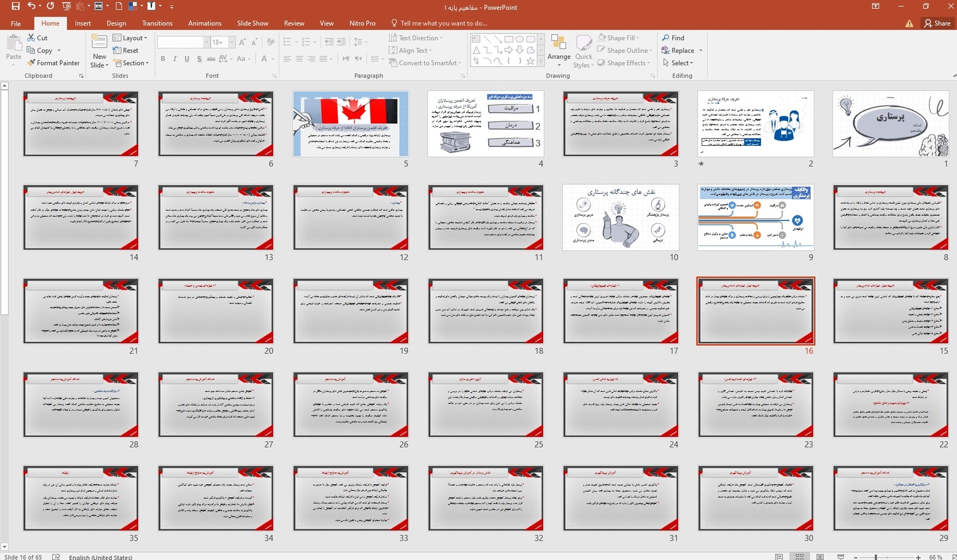Clear all formatting icon
Screen dimensions: 957x560
[x=270, y=42]
